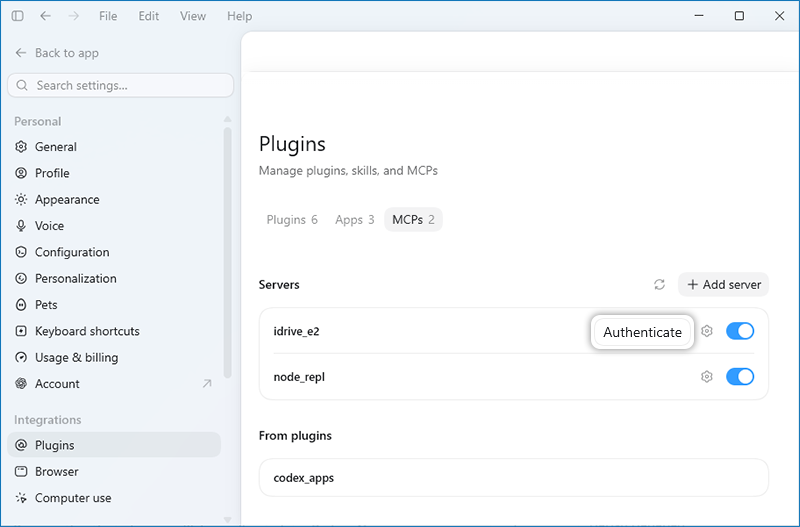800x527 pixels.
Task: Click the Usage & billing gauge icon
Action: point(21,358)
